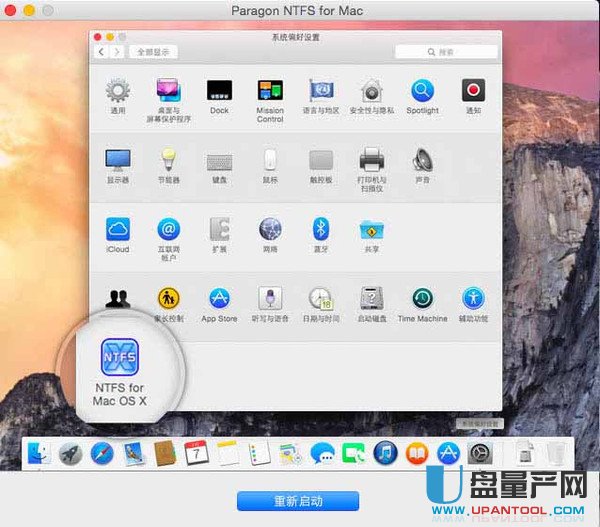
Task: Open Security & Privacy (安全性与隐私)
Action: coord(371,91)
